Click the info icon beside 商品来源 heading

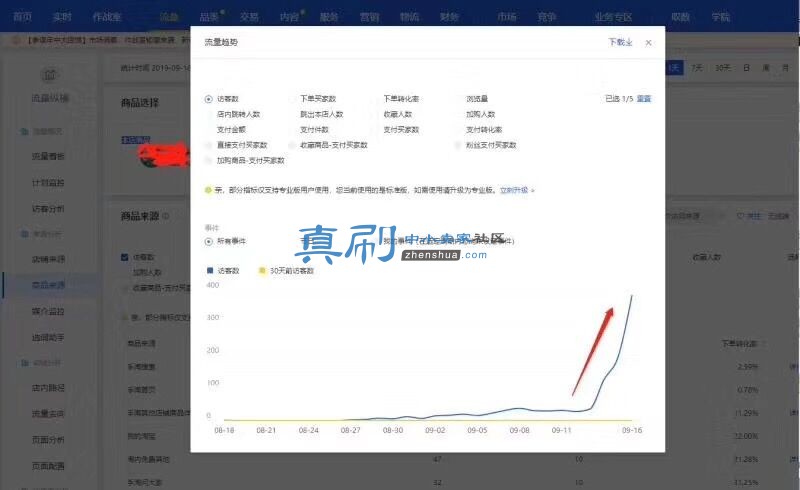[166, 216]
